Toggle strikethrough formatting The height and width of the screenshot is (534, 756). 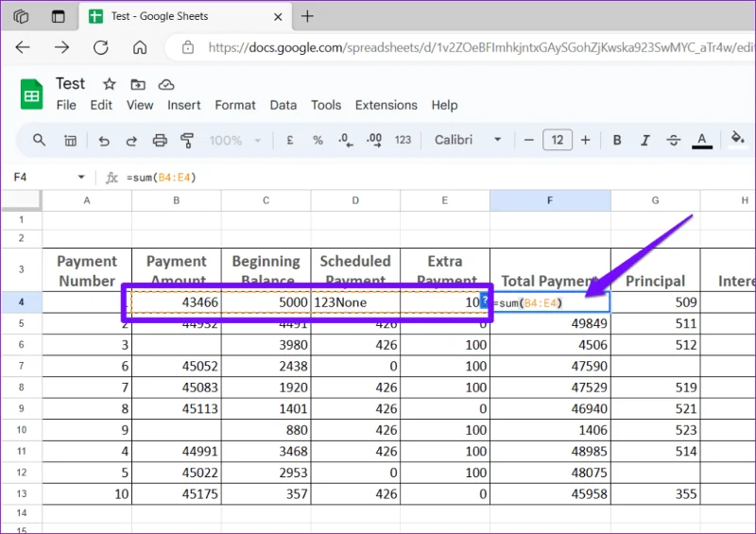click(x=673, y=141)
